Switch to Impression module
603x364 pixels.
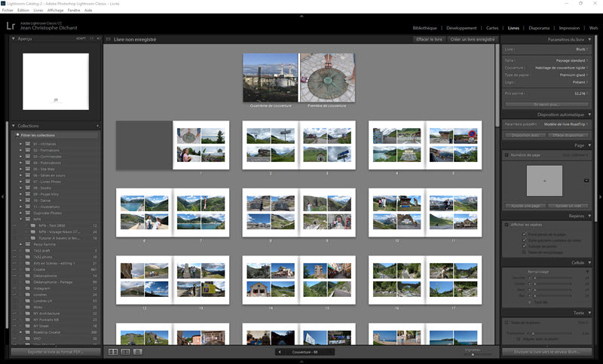[569, 28]
